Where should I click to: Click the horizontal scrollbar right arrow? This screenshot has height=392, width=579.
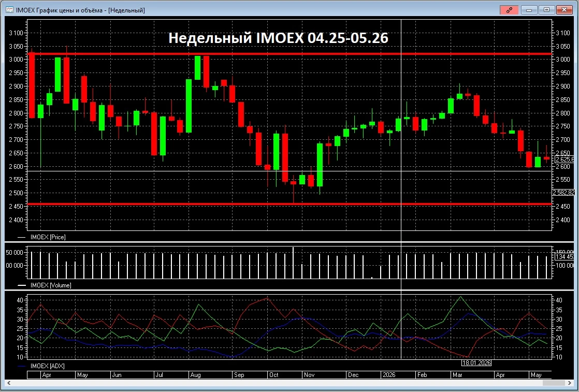[x=570, y=383]
